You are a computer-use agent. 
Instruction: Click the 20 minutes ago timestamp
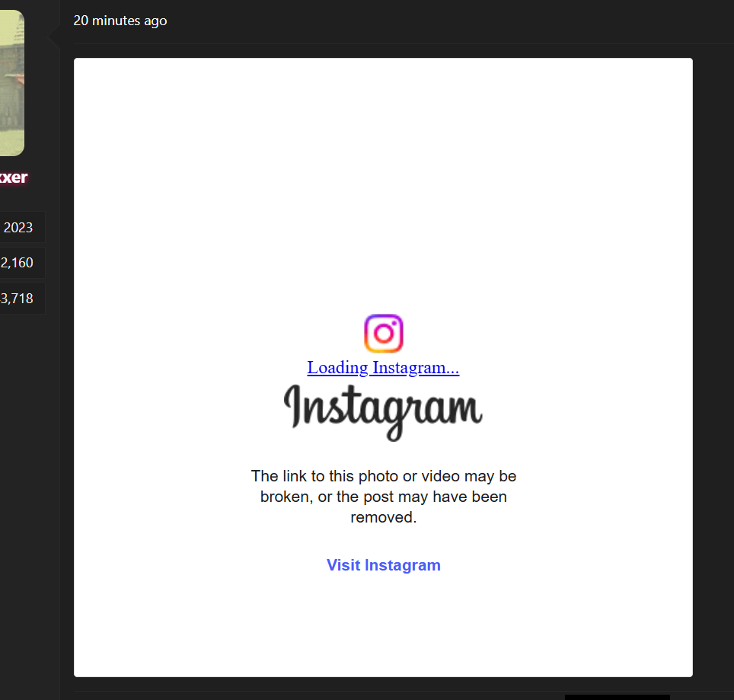coord(120,21)
